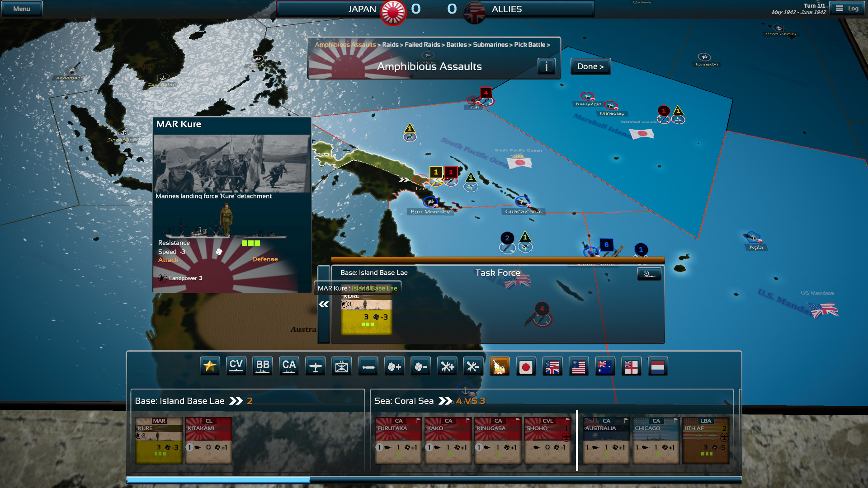Viewport: 868px width, 488px height.
Task: Open the info panel with the i icon
Action: point(547,66)
